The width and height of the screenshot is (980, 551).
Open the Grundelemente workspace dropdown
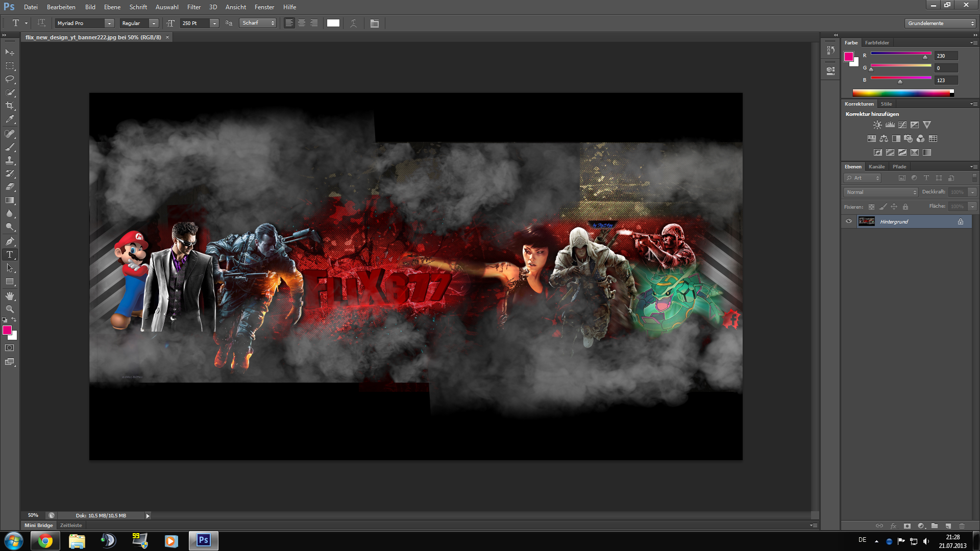[x=940, y=23]
